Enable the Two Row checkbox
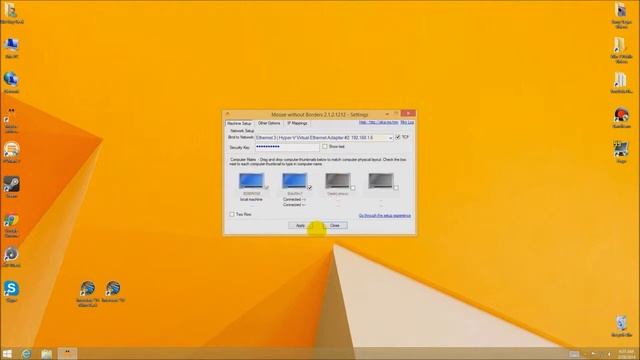 [x=232, y=214]
